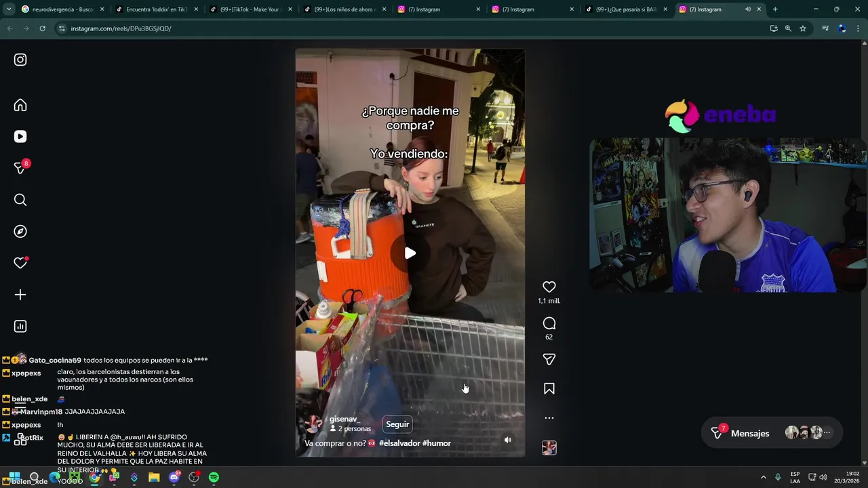Play the paused reel video
Screen dimensions: 868x488
410,253
